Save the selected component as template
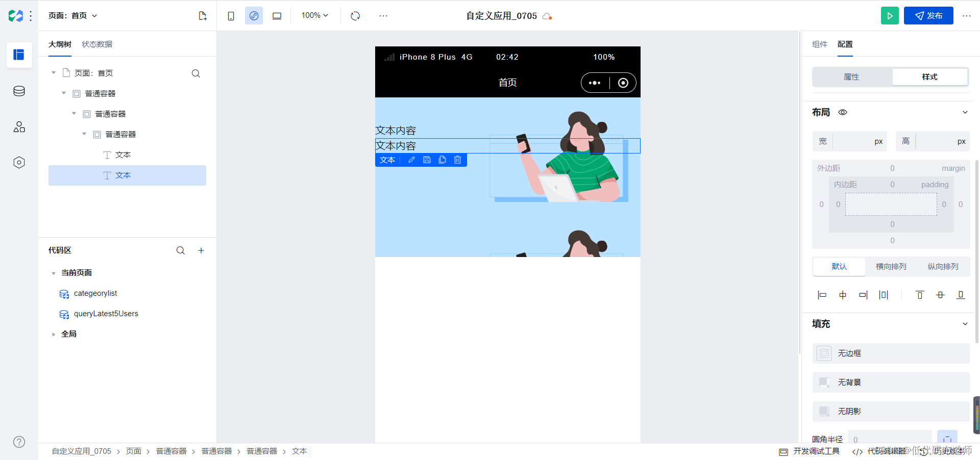 (x=427, y=160)
